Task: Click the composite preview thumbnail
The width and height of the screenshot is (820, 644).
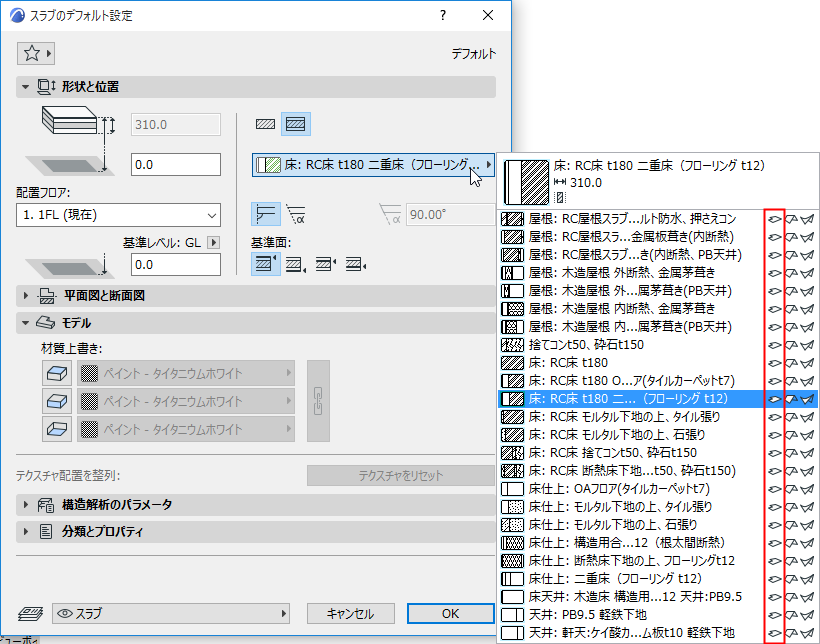Action: [526, 182]
